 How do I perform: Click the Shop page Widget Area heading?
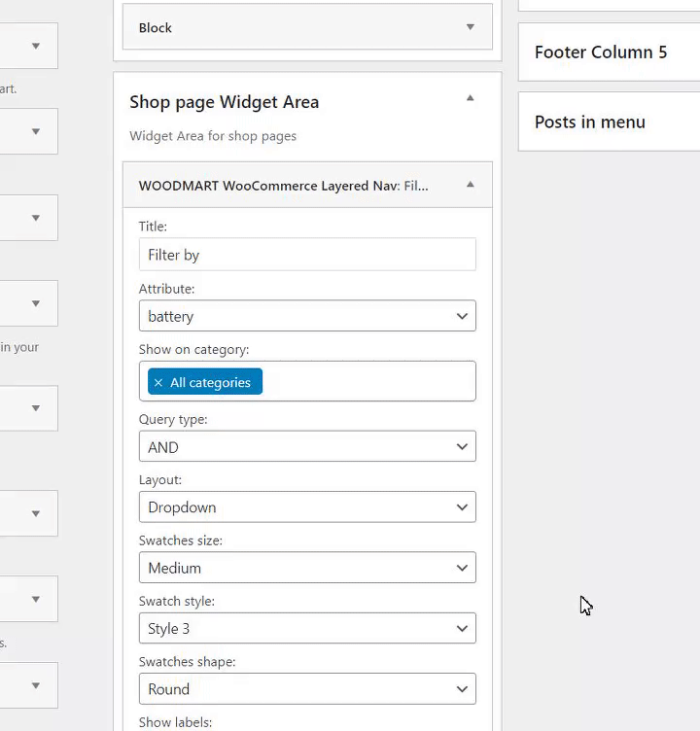pyautogui.click(x=225, y=102)
